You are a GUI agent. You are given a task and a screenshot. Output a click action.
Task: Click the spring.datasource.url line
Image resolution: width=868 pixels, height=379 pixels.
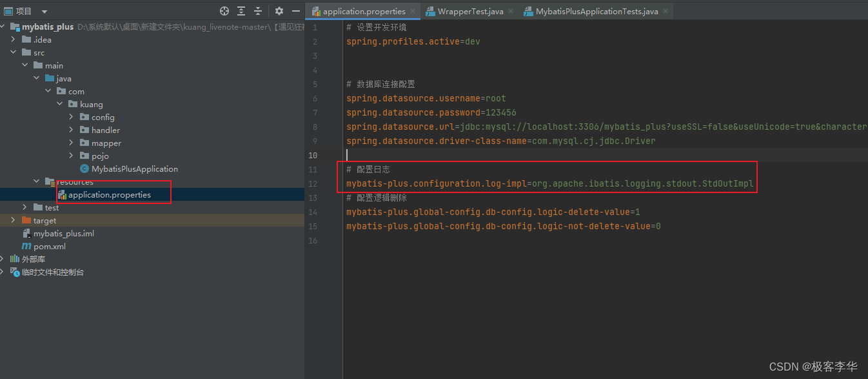click(607, 127)
